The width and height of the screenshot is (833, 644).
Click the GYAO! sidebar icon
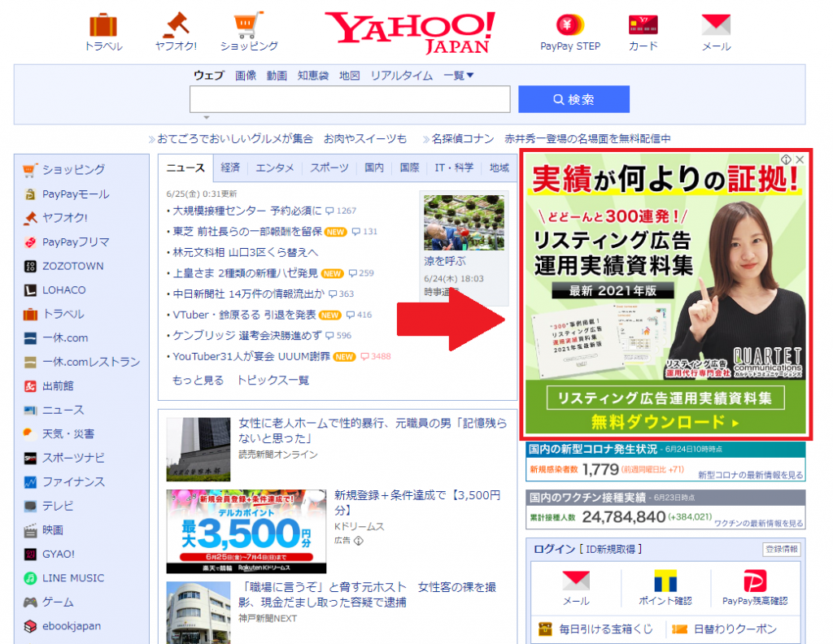coord(30,554)
